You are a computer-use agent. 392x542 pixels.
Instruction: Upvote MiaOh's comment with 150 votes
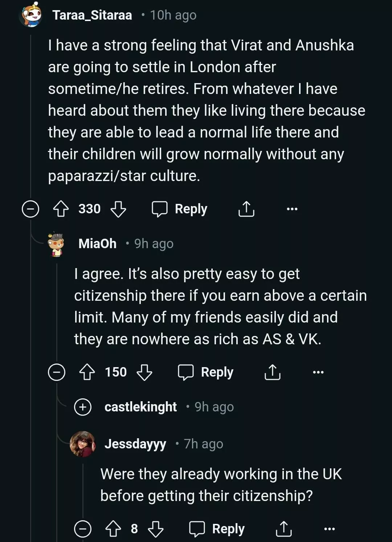[87, 372]
